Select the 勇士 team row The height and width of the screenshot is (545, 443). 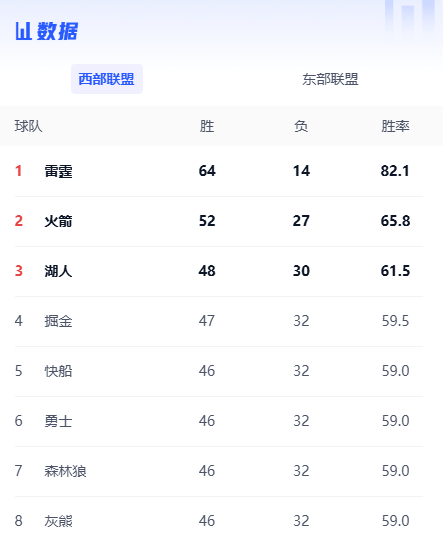[x=219, y=421]
